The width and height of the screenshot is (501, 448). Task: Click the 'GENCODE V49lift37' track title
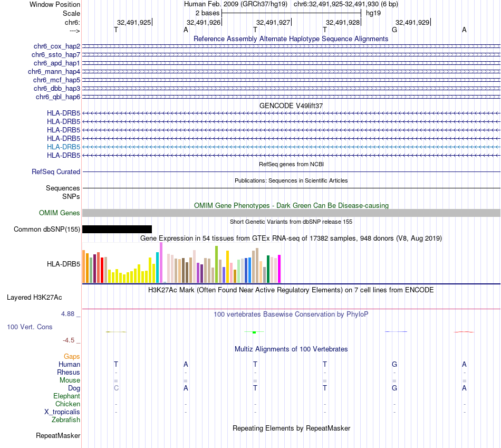[x=291, y=106]
